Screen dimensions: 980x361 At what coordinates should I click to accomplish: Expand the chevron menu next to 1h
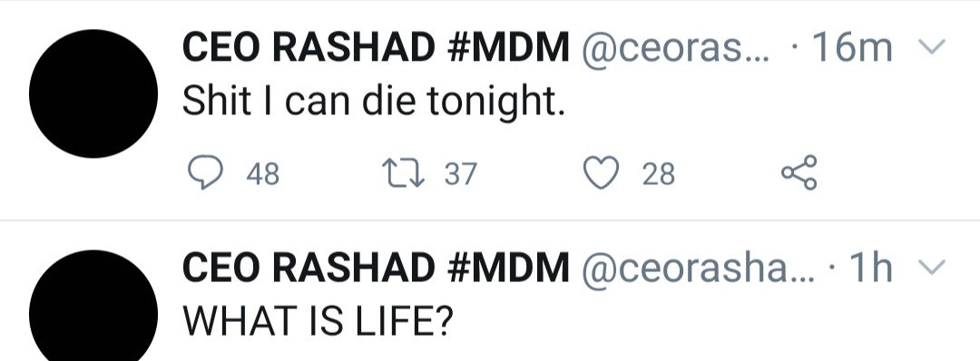[932, 267]
